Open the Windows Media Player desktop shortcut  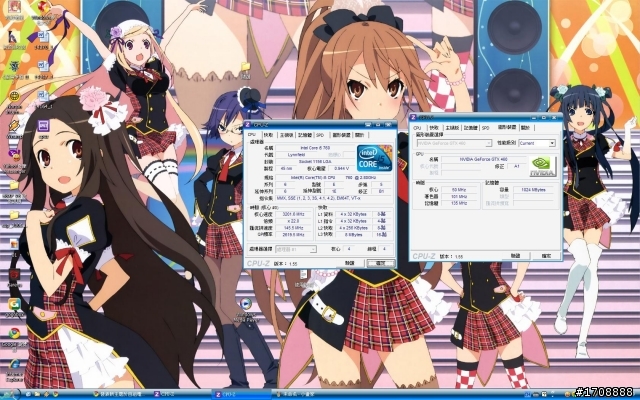point(245,304)
